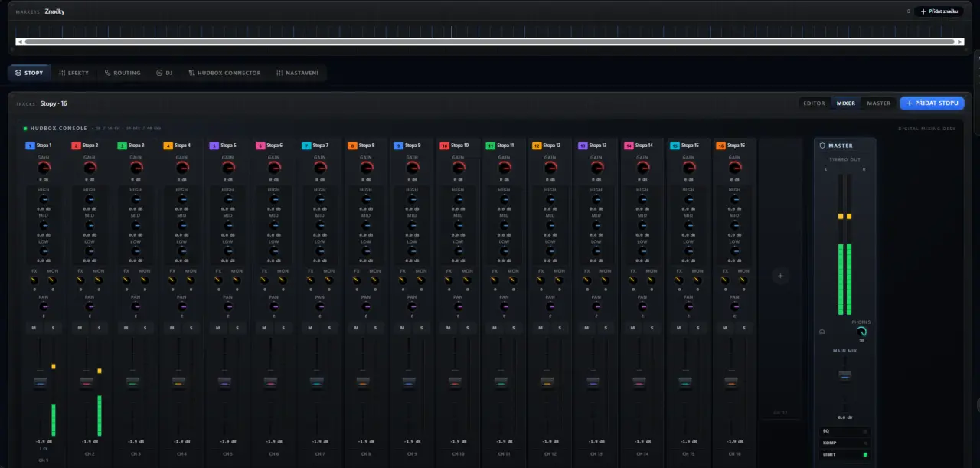
Task: Click the FX send knob on Stopa 5
Action: [x=218, y=280]
